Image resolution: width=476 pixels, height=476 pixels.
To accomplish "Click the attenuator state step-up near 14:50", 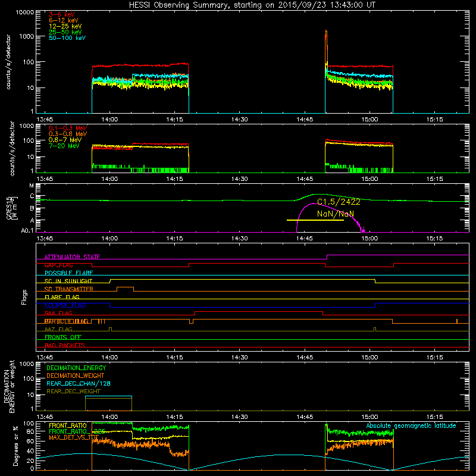I will click(327, 257).
